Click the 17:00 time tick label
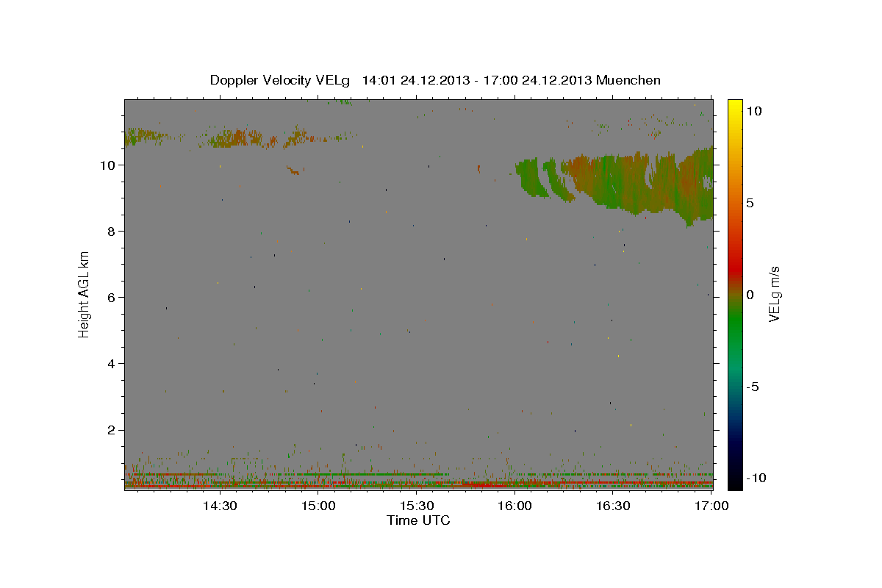Viewport: 882px width, 588px height. coord(711,506)
